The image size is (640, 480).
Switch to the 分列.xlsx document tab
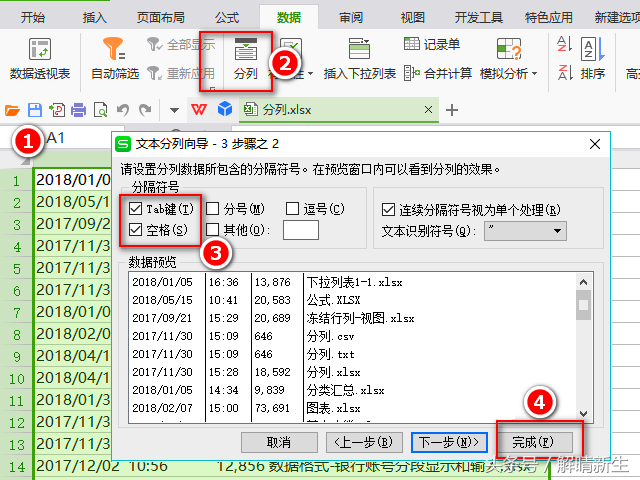(x=287, y=110)
